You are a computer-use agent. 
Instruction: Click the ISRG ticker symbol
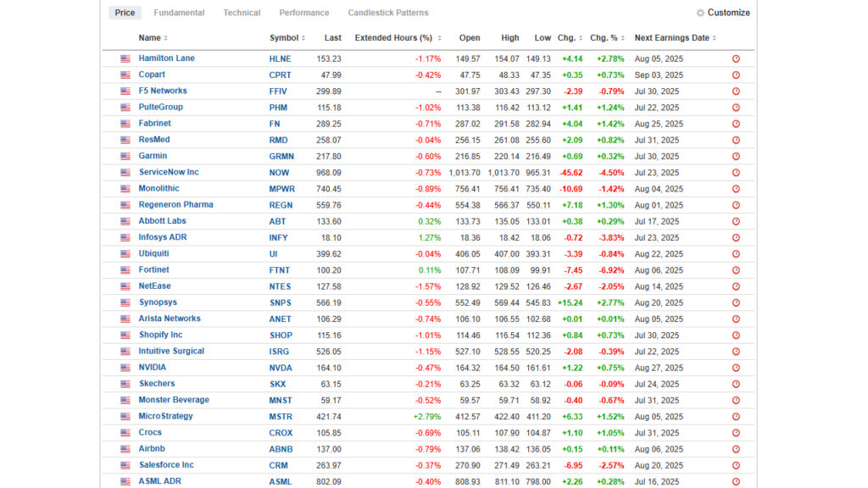coord(279,352)
